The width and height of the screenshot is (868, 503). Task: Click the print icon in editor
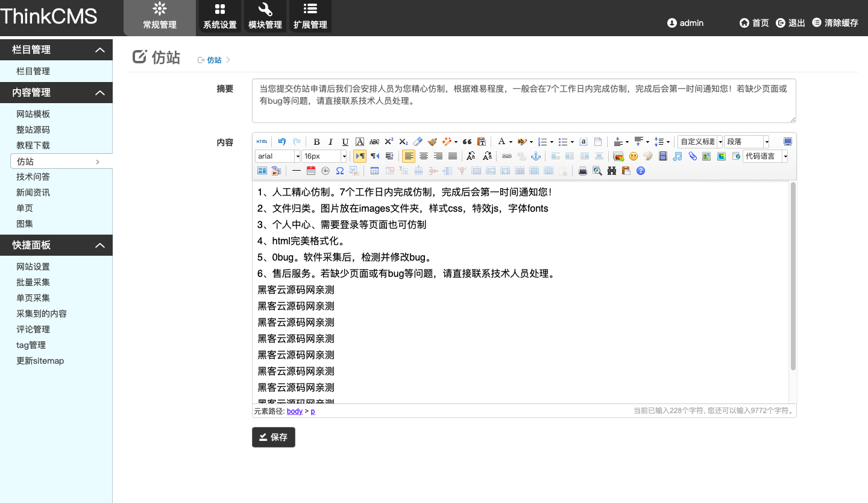click(583, 171)
